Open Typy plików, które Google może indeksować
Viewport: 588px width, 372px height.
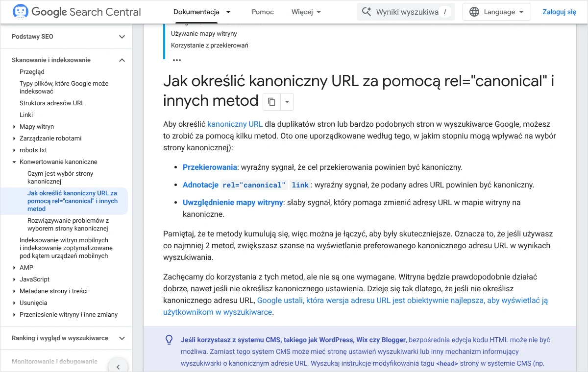point(64,88)
